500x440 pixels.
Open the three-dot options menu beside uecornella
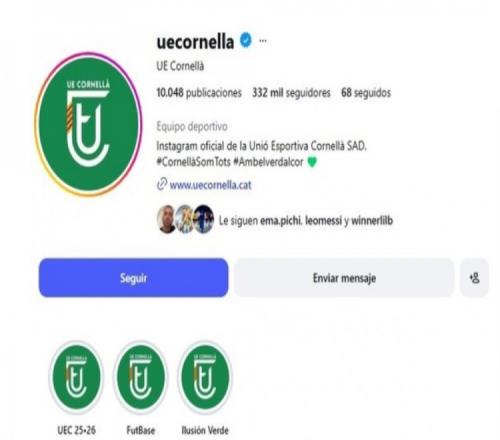(263, 41)
